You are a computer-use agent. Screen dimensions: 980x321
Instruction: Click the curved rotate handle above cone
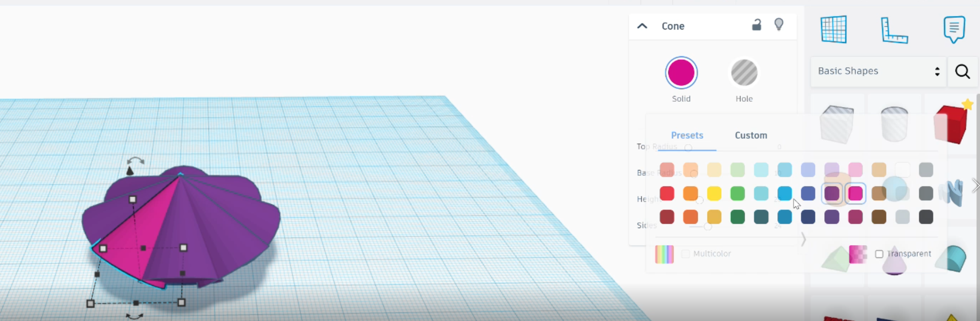(x=135, y=160)
